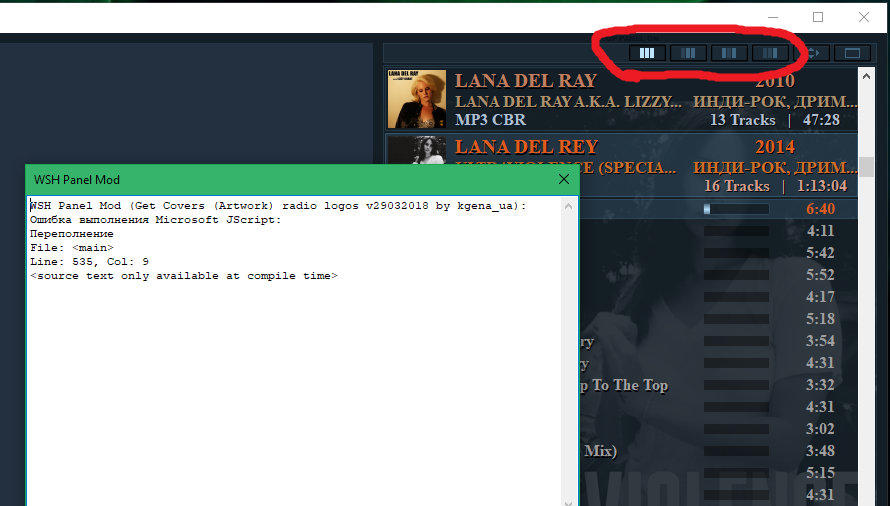Open the Lana Del Ray 2010 album cover
The image size is (890, 506).
[417, 99]
